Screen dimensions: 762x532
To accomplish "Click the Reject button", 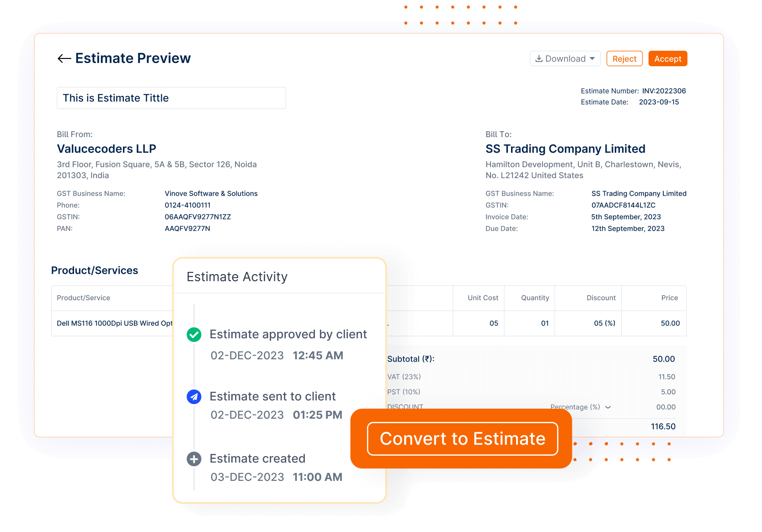I will pyautogui.click(x=624, y=59).
